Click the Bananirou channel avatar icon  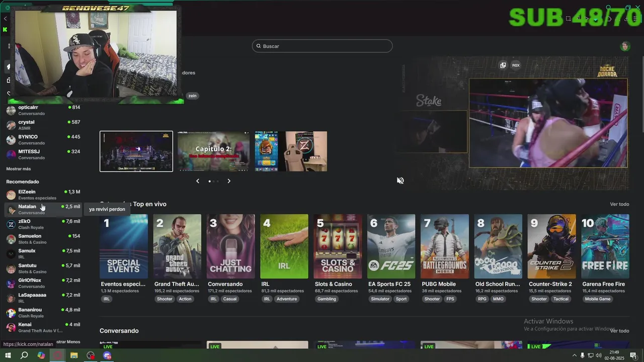[x=11, y=313]
